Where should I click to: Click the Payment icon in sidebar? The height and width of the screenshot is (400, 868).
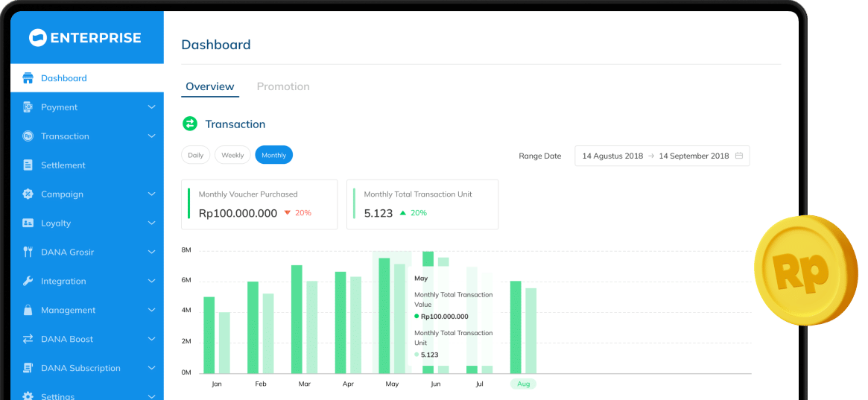(28, 107)
